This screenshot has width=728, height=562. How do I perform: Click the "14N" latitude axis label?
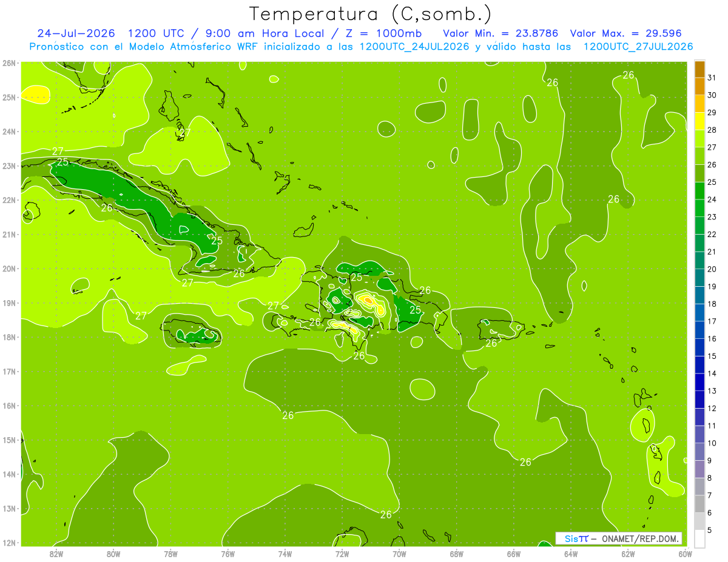click(x=8, y=474)
